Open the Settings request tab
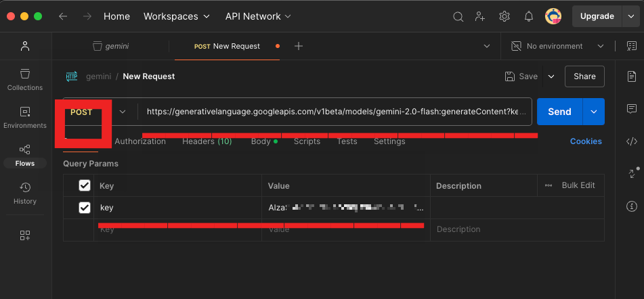This screenshot has width=644, height=299. tap(389, 141)
